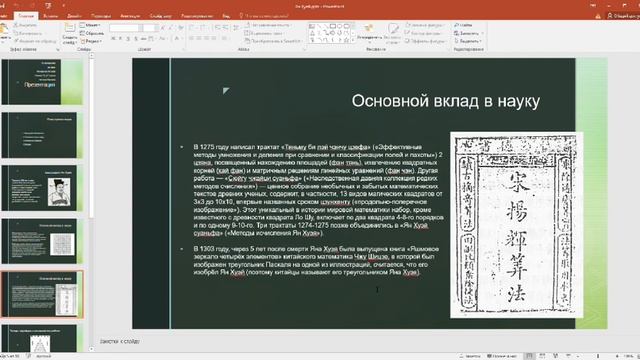The image size is (640, 360).
Task: Open the font name combo box
Action: coord(126,28)
